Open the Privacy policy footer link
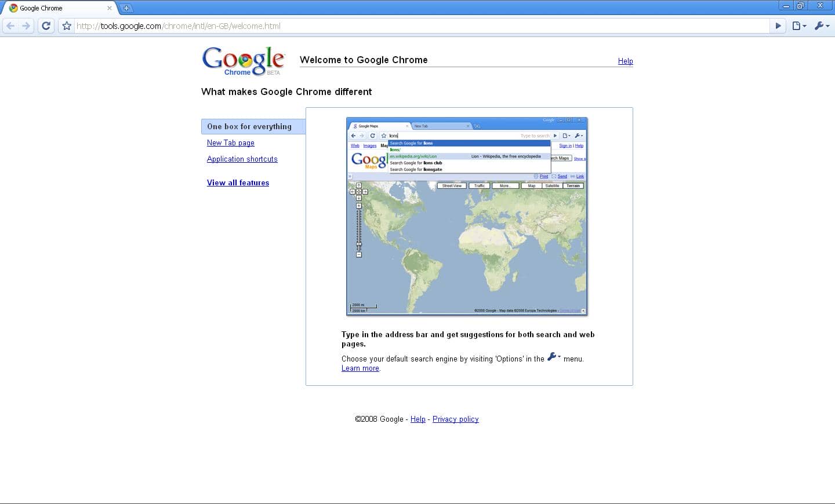Screen dimensions: 835x504 (x=455, y=419)
